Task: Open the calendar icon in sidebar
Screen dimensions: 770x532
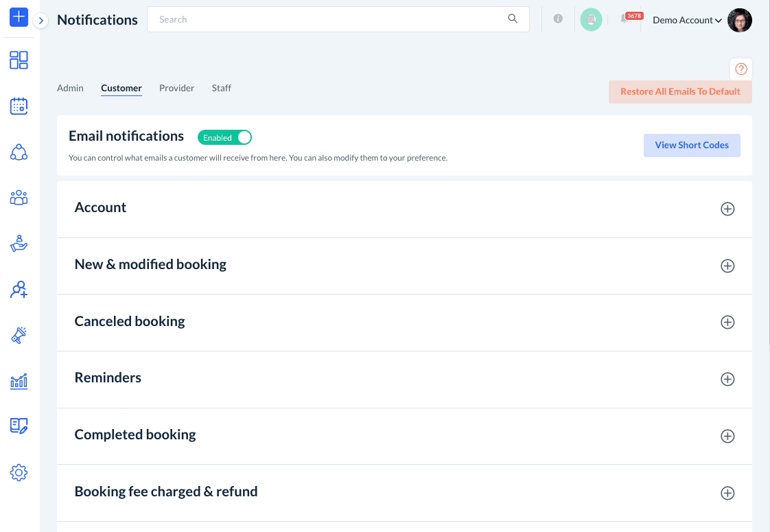Action: point(19,106)
